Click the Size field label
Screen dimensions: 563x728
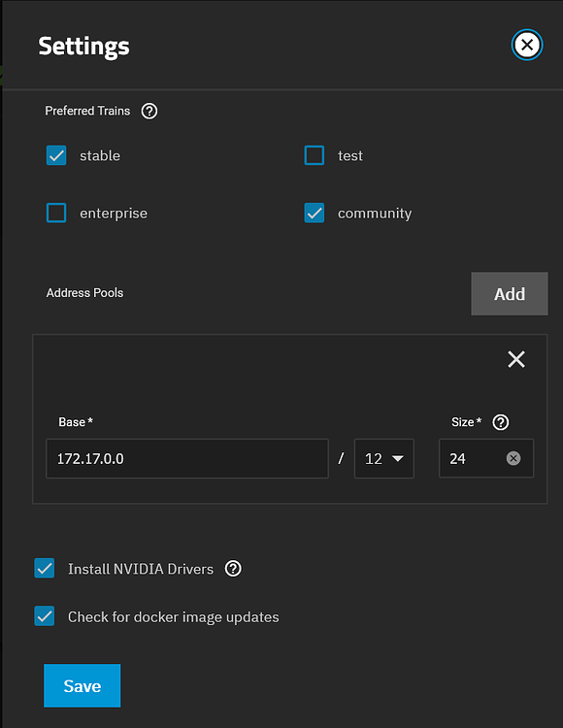pyautogui.click(x=467, y=422)
